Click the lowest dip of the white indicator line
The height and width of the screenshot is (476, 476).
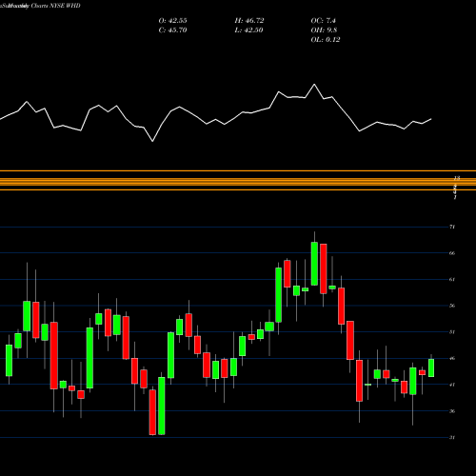(x=152, y=141)
